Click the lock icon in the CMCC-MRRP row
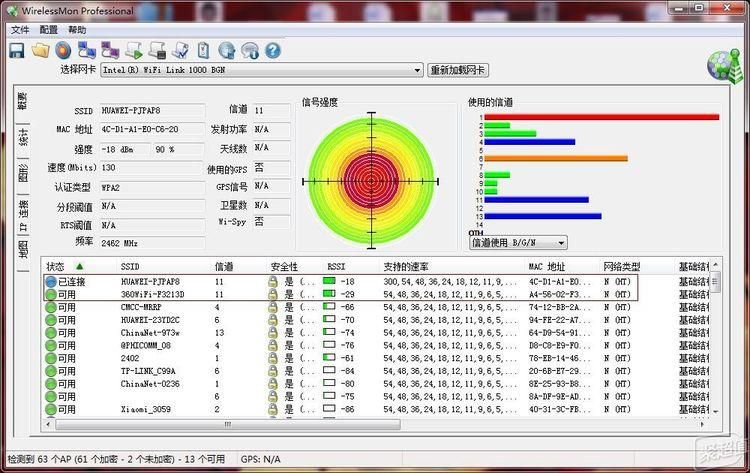 tap(273, 307)
